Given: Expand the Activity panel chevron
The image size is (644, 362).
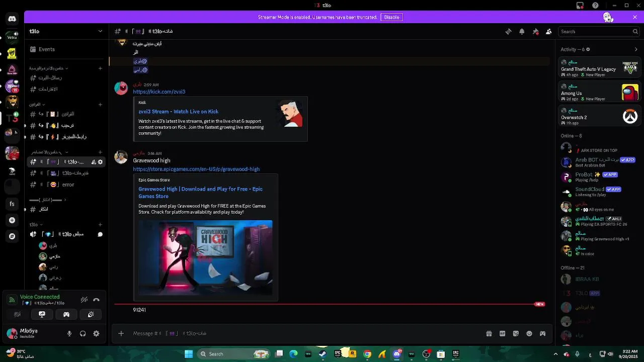Looking at the screenshot, I should [636, 49].
